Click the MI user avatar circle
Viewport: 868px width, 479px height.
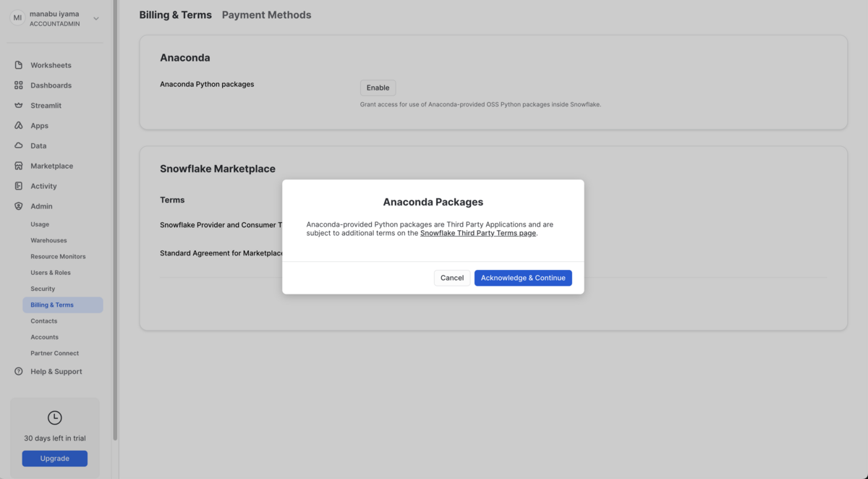pos(17,18)
